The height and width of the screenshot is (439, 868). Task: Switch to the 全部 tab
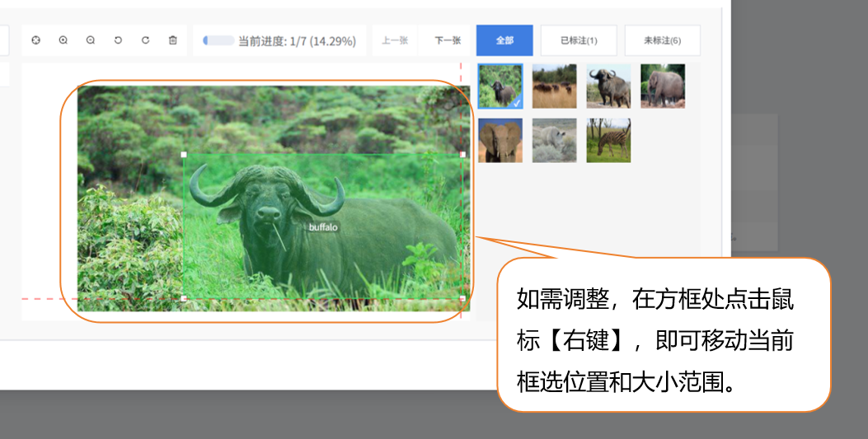pyautogui.click(x=504, y=40)
